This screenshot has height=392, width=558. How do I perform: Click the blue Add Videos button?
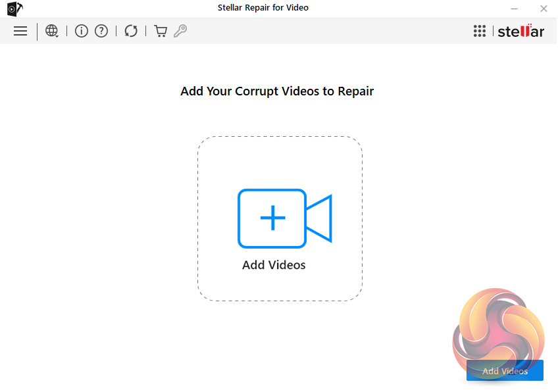[505, 370]
